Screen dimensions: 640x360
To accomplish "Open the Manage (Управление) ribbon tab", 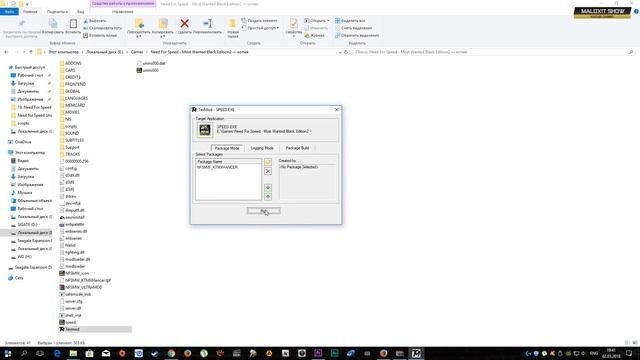I will [122, 12].
